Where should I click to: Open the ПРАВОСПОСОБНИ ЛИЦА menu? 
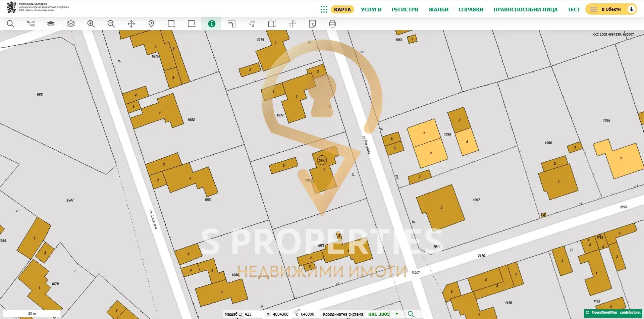tap(525, 9)
